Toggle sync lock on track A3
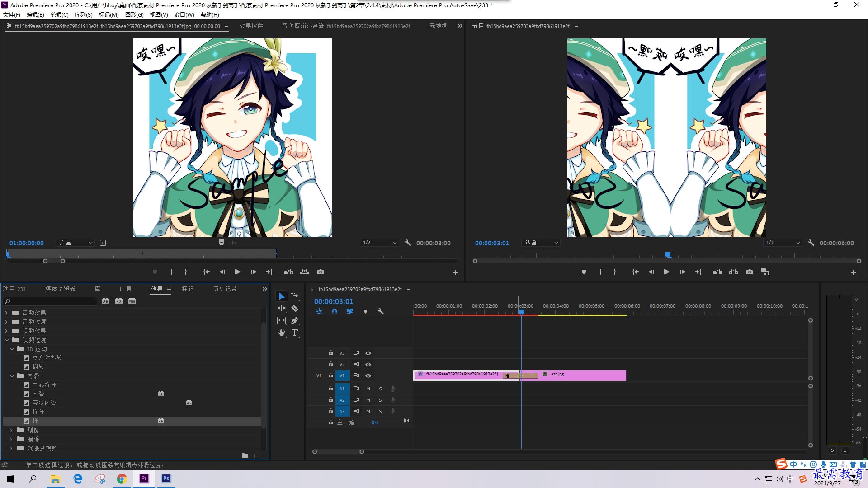Viewport: 868px width, 488px height. click(x=356, y=412)
